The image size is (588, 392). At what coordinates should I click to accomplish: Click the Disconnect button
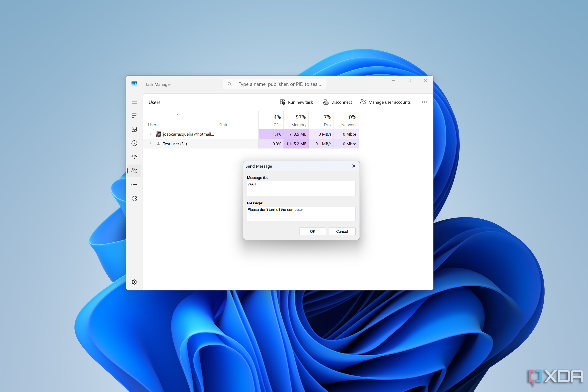(337, 102)
